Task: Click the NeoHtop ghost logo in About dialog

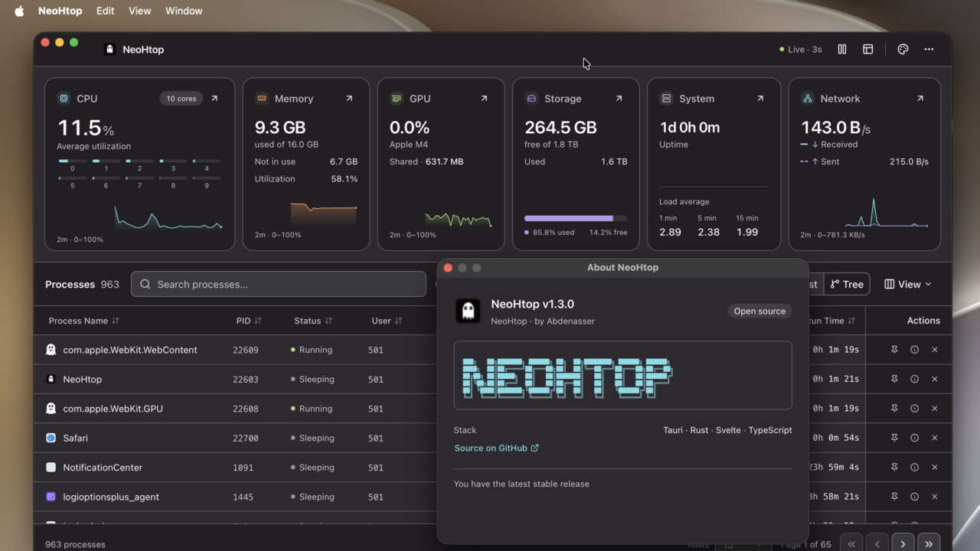Action: pyautogui.click(x=468, y=311)
